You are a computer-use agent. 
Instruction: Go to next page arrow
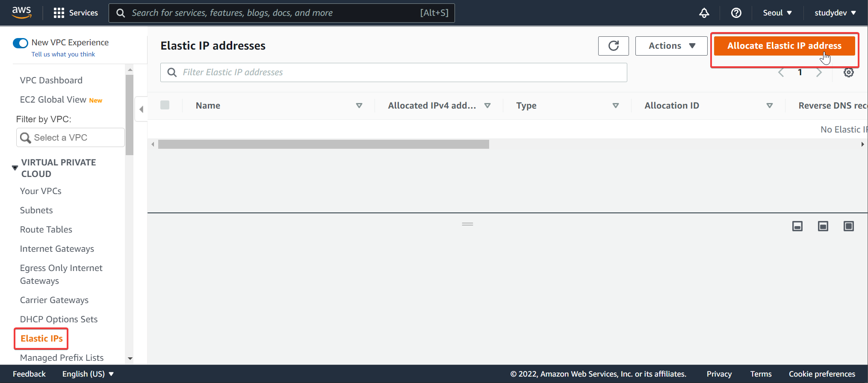pyautogui.click(x=819, y=72)
